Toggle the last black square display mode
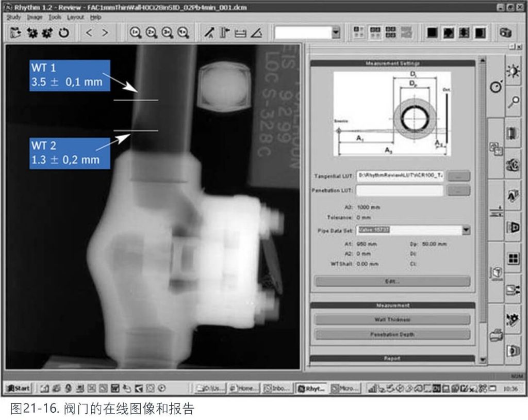Viewport: 528px width, 420px height. pyautogui.click(x=480, y=33)
